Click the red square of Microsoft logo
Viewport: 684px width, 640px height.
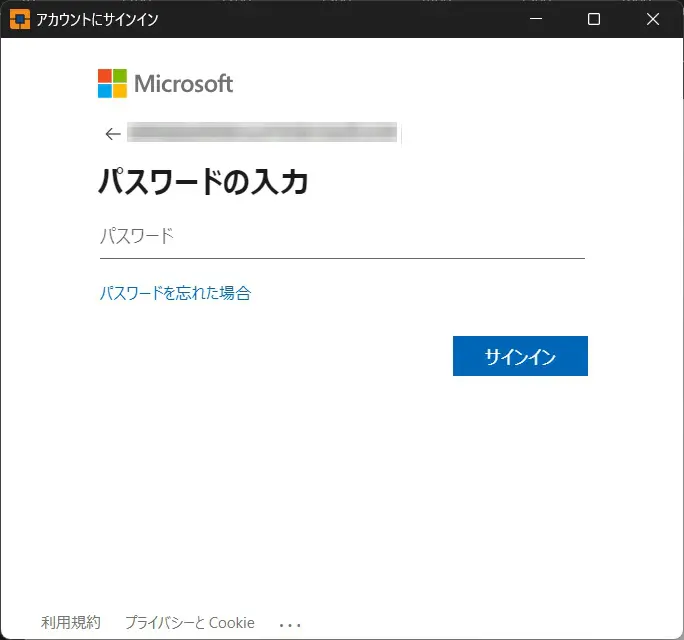pos(105,76)
